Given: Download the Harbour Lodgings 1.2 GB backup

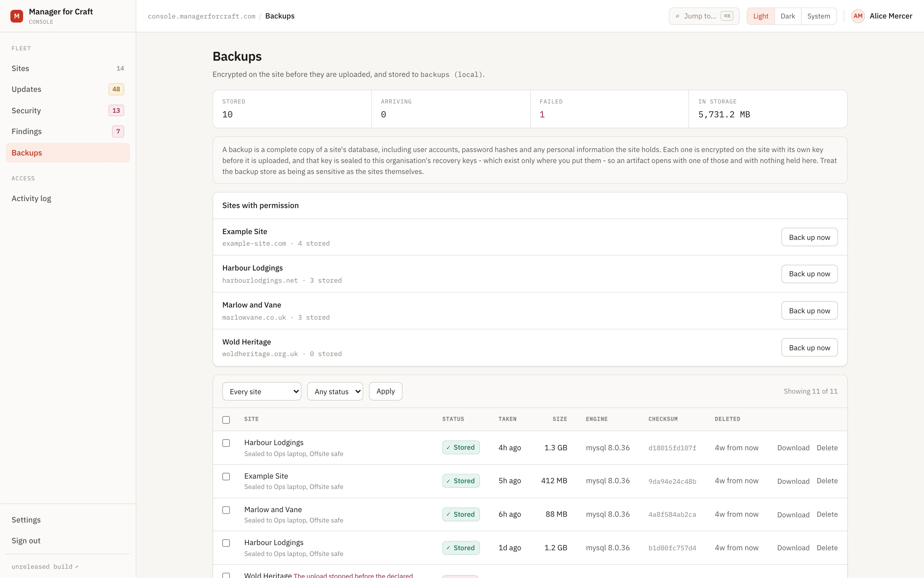Looking at the screenshot, I should click(x=793, y=548).
